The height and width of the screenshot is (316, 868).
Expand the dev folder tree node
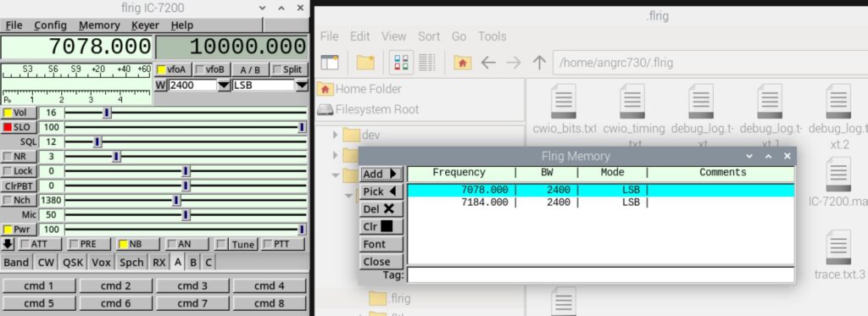336,135
